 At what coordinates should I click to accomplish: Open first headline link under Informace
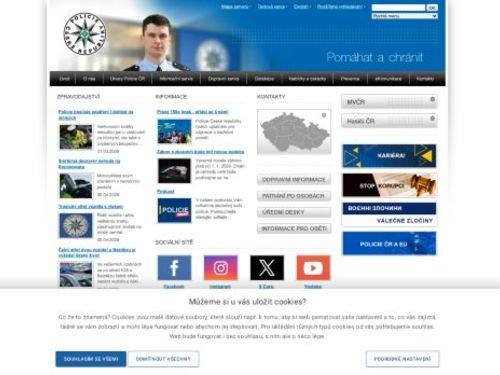pos(193,112)
